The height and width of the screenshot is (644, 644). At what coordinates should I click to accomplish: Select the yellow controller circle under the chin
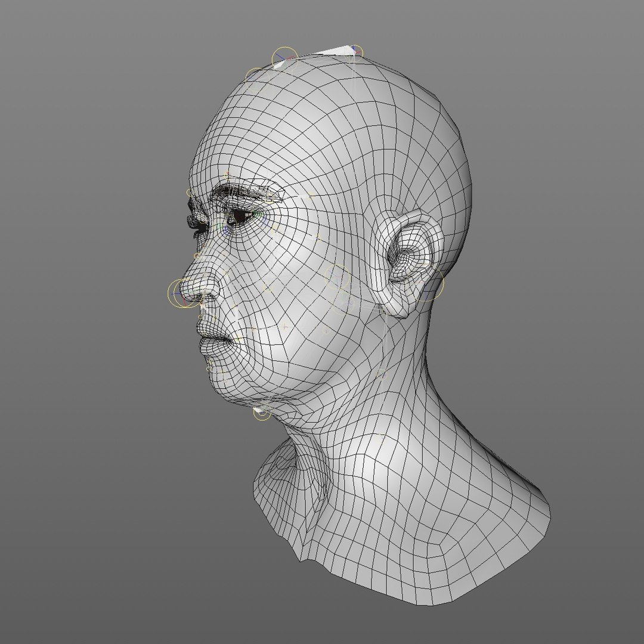click(262, 413)
